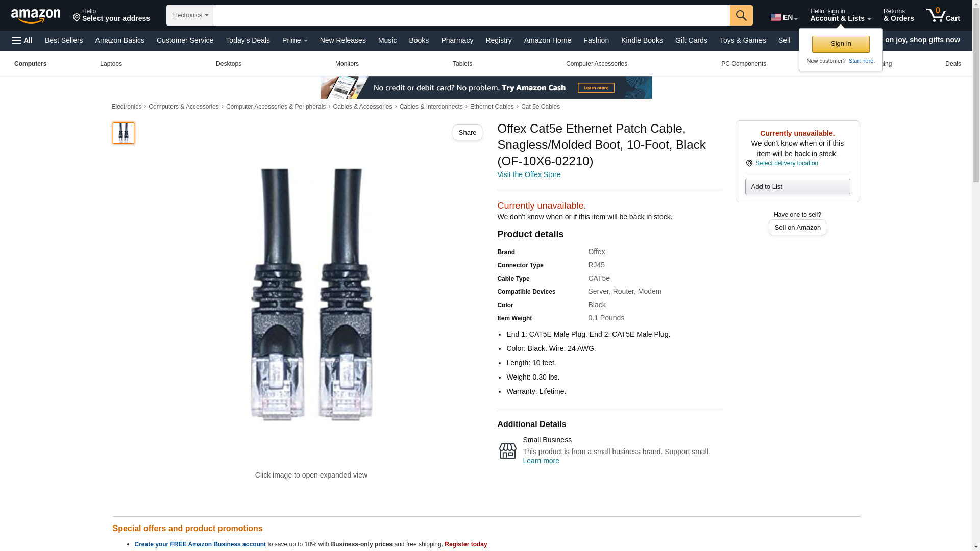Expand the Electronics search category dropdown

(x=190, y=15)
